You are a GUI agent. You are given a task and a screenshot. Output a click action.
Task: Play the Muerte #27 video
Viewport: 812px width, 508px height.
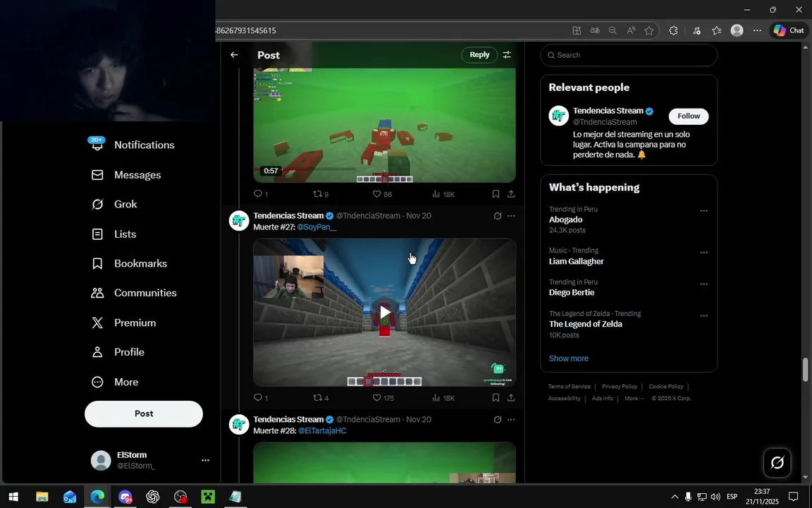click(384, 312)
